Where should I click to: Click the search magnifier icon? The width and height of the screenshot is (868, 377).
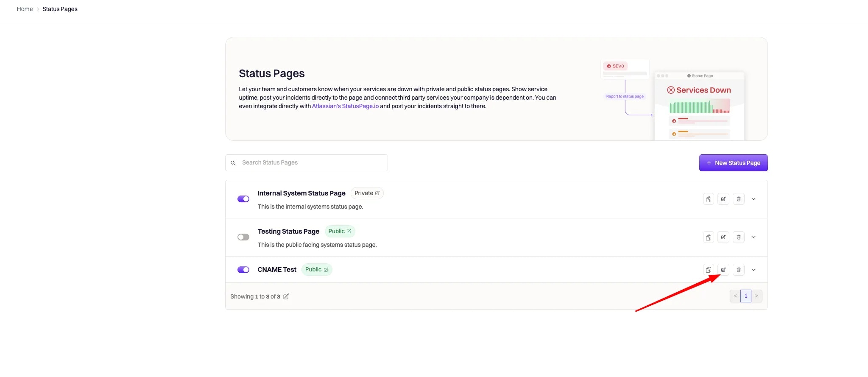[233, 163]
